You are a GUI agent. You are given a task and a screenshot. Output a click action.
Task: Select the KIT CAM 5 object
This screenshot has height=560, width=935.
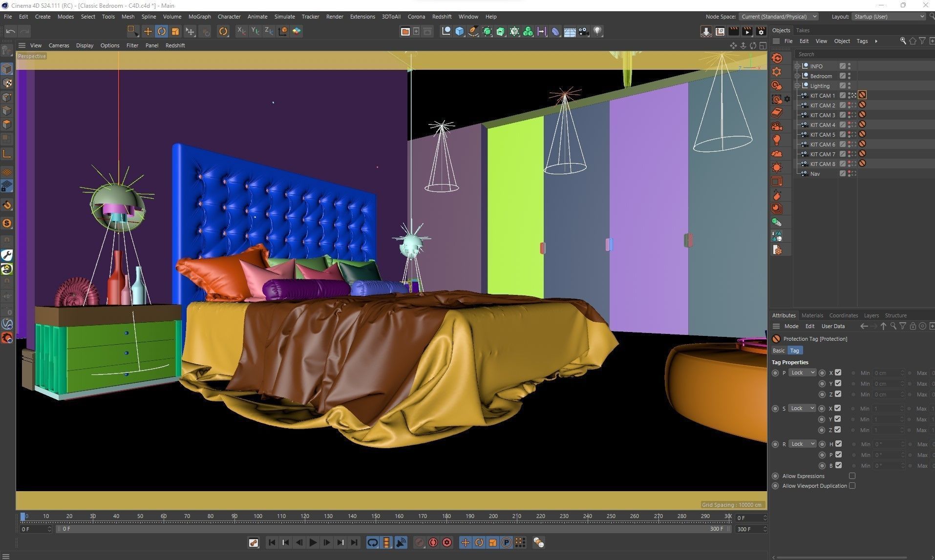pos(823,134)
